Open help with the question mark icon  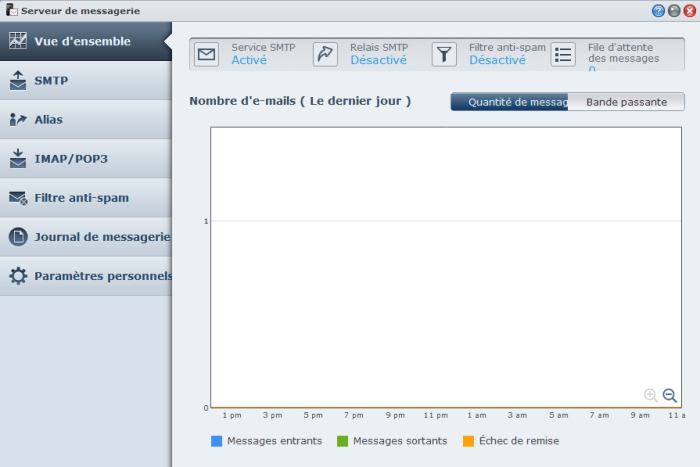click(658, 10)
